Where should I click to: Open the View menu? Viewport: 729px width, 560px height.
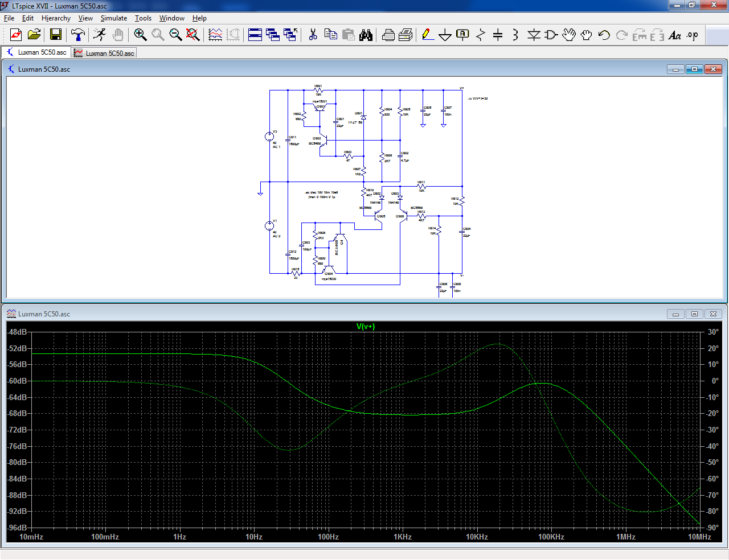coord(85,18)
